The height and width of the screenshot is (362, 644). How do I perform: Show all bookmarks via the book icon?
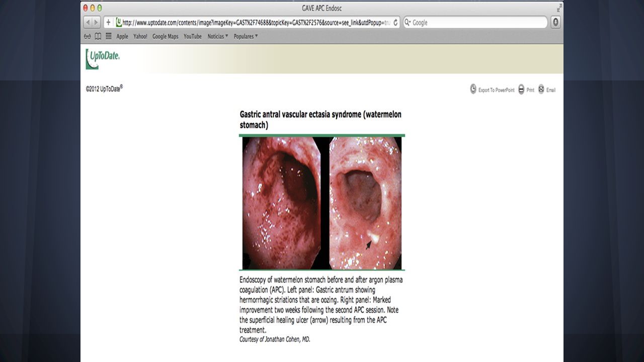98,36
